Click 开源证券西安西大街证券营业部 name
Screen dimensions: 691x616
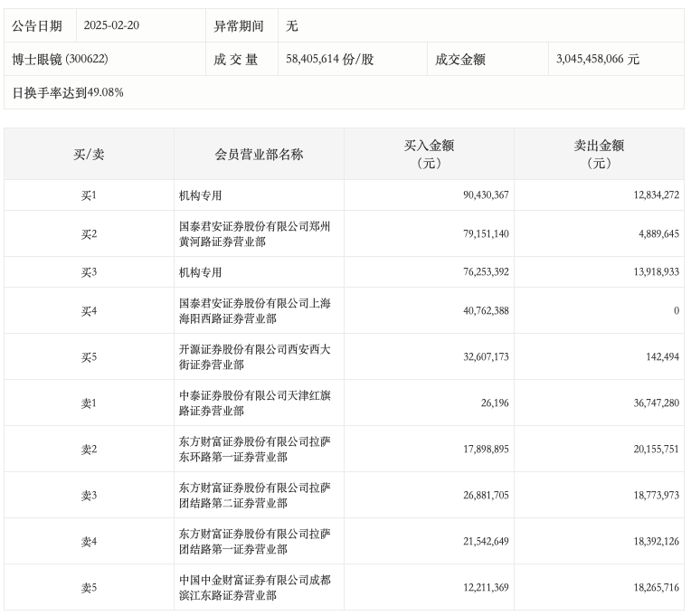(254, 357)
